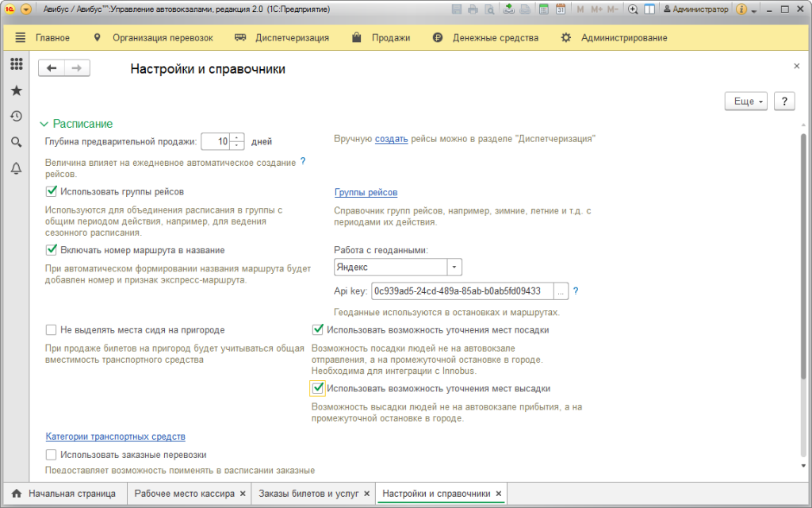Image resolution: width=812 pixels, height=508 pixels.
Task: Click the sidebar search magnifier icon
Action: [16, 142]
